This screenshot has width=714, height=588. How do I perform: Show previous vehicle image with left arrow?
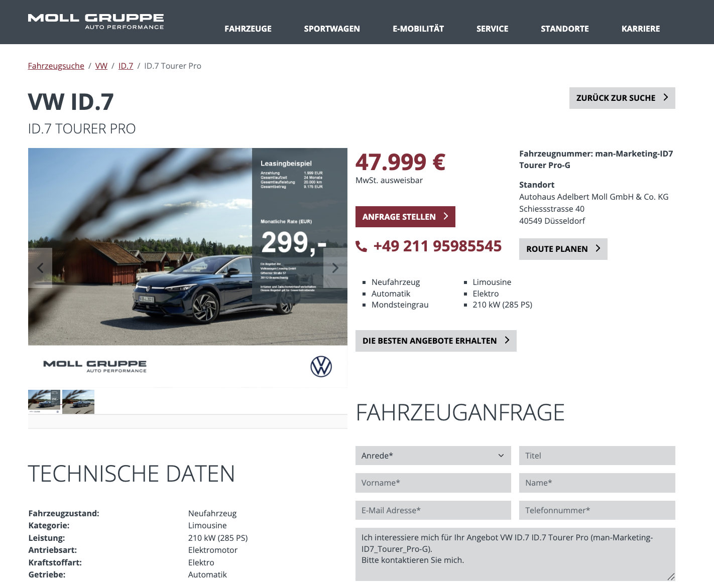pos(40,268)
